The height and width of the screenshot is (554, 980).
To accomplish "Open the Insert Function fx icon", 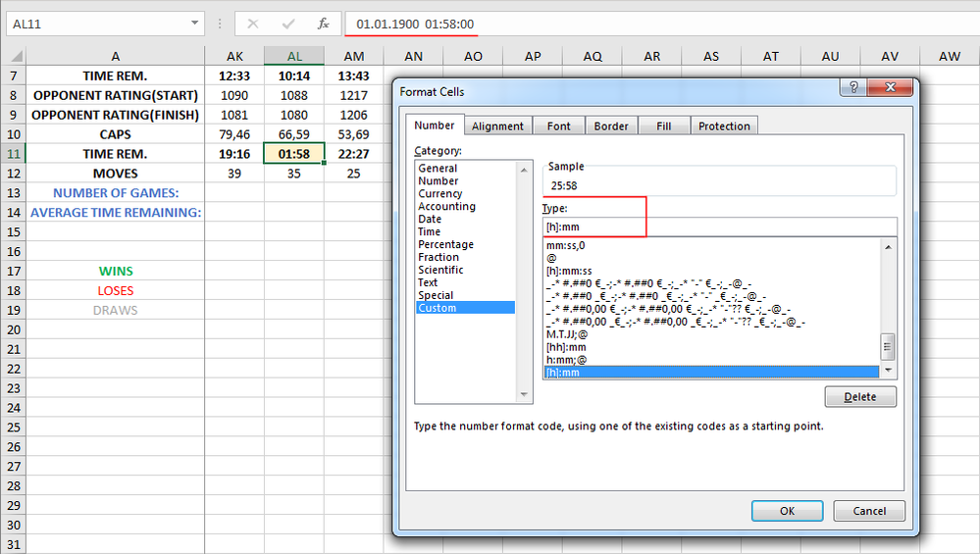I will 323,24.
